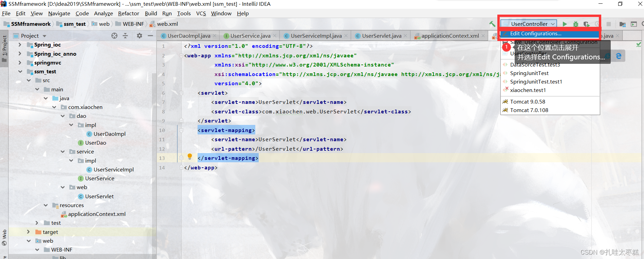The image size is (644, 259).
Task: Collapse the com.xiaochen package
Action: pos(54,107)
